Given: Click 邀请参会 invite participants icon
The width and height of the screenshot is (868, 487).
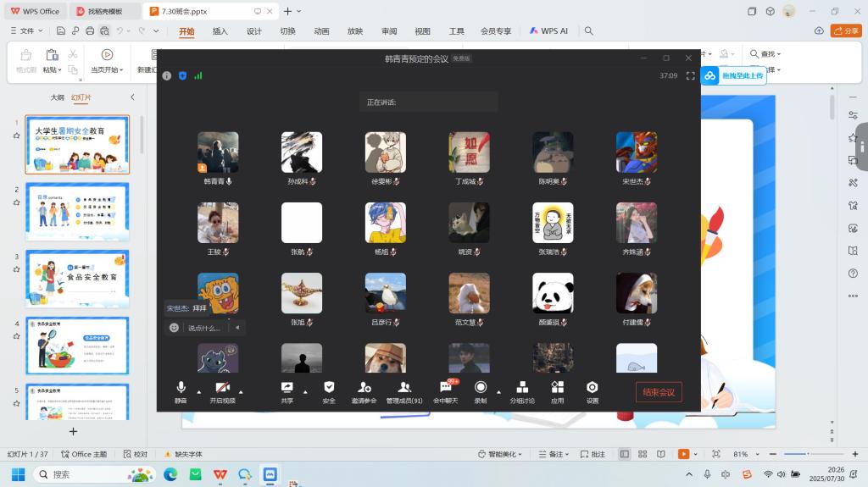Looking at the screenshot, I should [364, 392].
